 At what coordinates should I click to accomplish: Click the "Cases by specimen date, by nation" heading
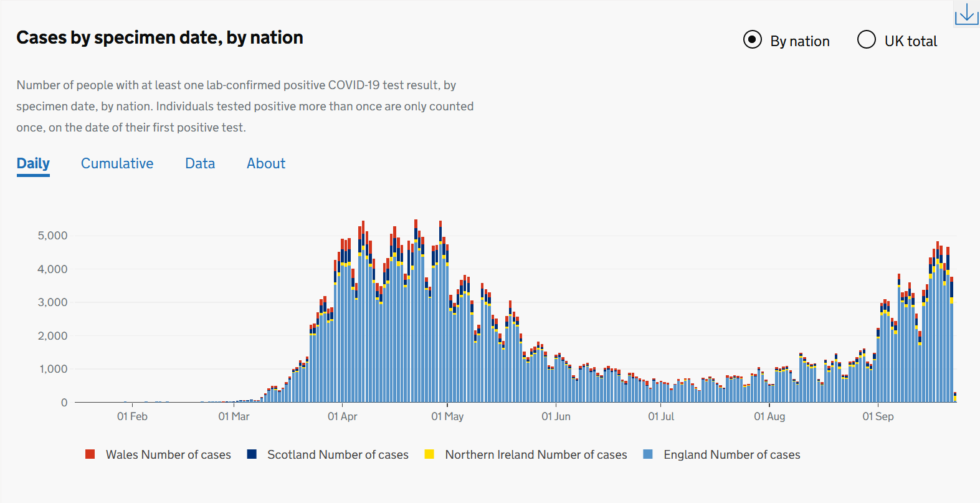[159, 38]
